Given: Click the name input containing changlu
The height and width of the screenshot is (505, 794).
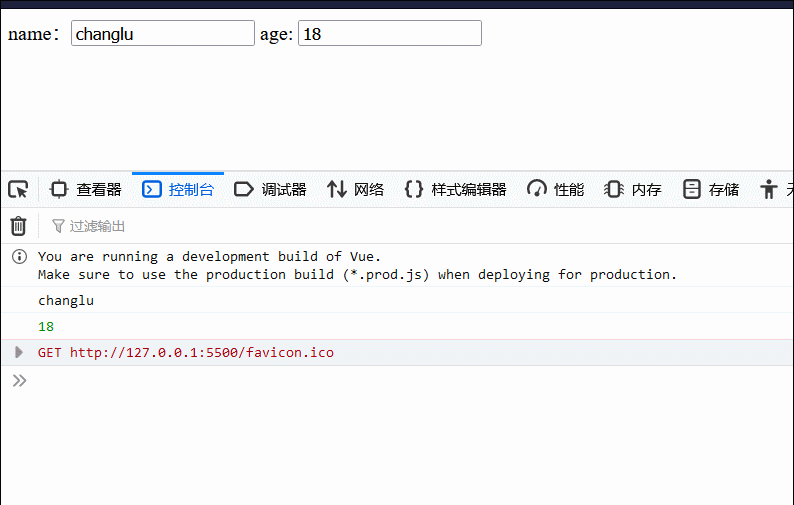Looking at the screenshot, I should click(163, 33).
